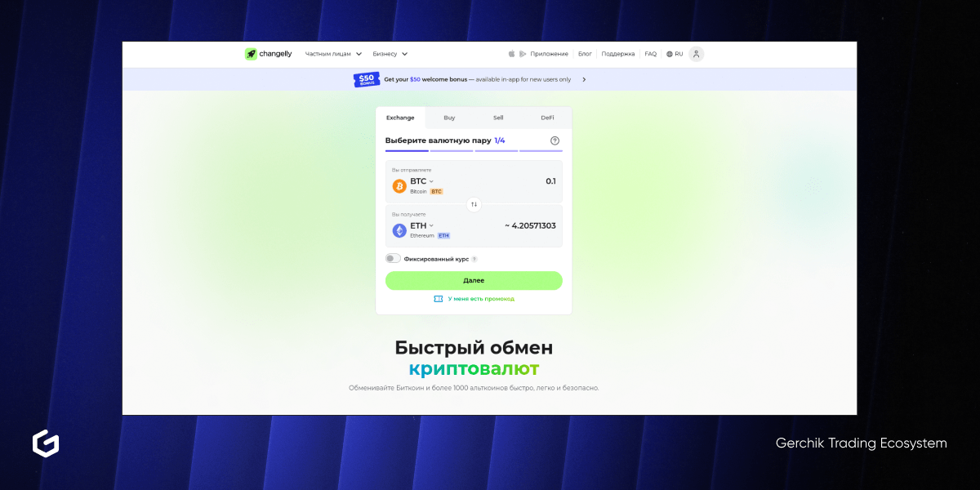This screenshot has height=490, width=980.
Task: Expand the Бизнесу menu
Action: [390, 54]
